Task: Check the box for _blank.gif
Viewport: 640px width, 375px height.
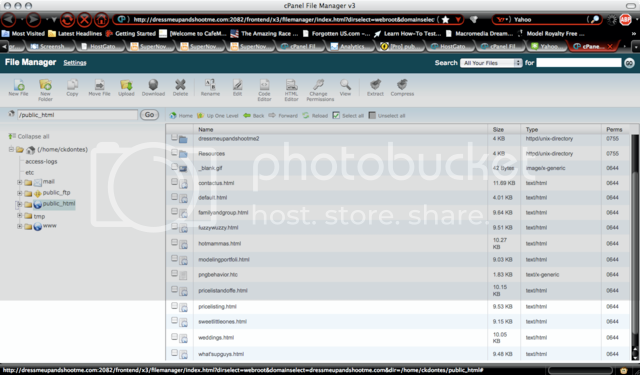Action: (174, 166)
